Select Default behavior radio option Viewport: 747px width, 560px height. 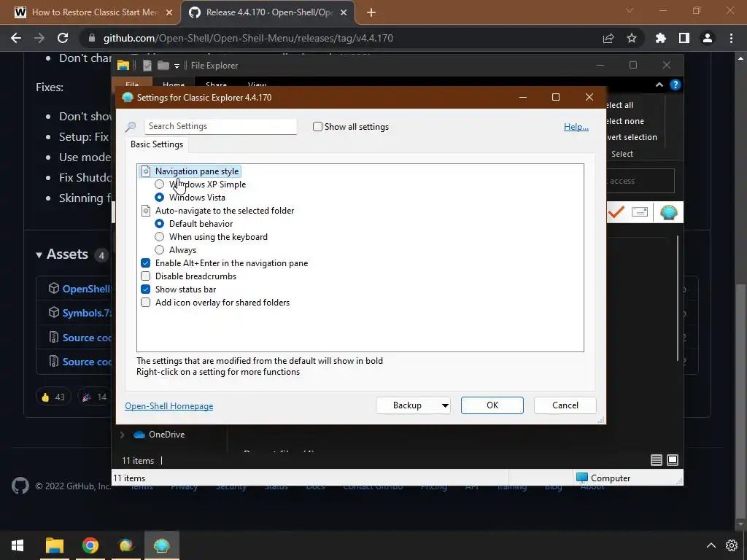tap(160, 223)
